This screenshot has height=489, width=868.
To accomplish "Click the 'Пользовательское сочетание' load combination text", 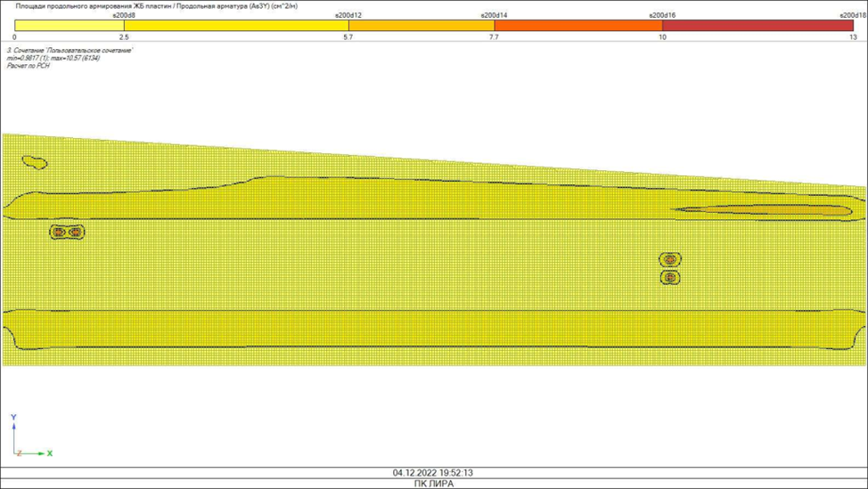I will (70, 51).
